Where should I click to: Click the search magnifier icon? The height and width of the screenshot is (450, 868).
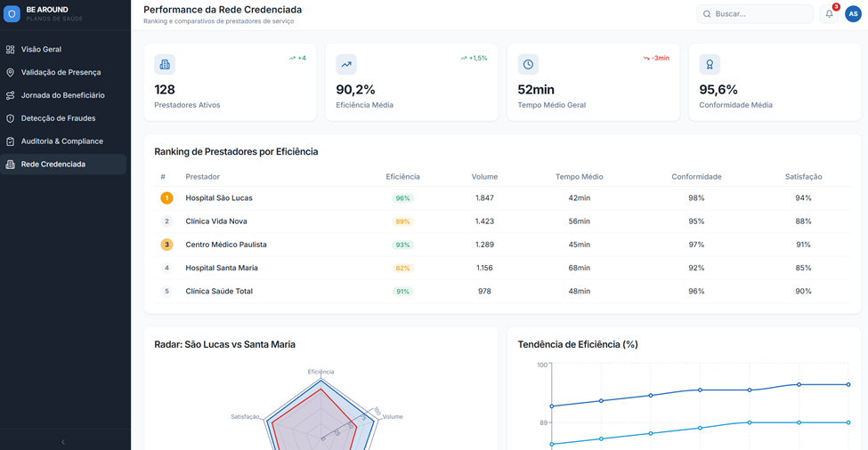point(707,14)
